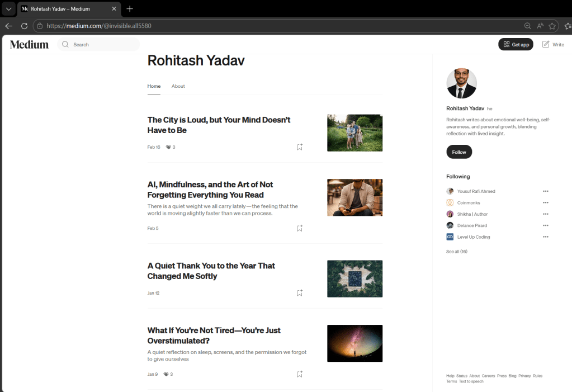Add page to favorites star icon
This screenshot has width=572, height=392.
click(552, 26)
